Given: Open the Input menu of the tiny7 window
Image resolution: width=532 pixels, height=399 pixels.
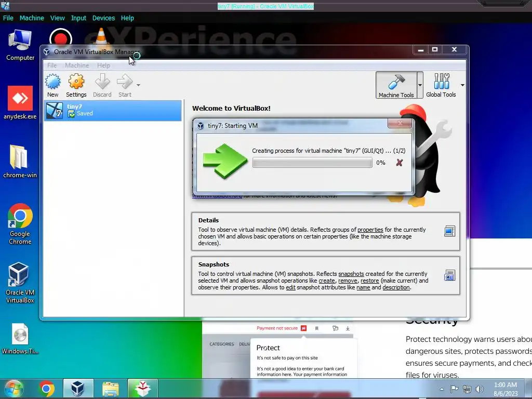Looking at the screenshot, I should (78, 18).
